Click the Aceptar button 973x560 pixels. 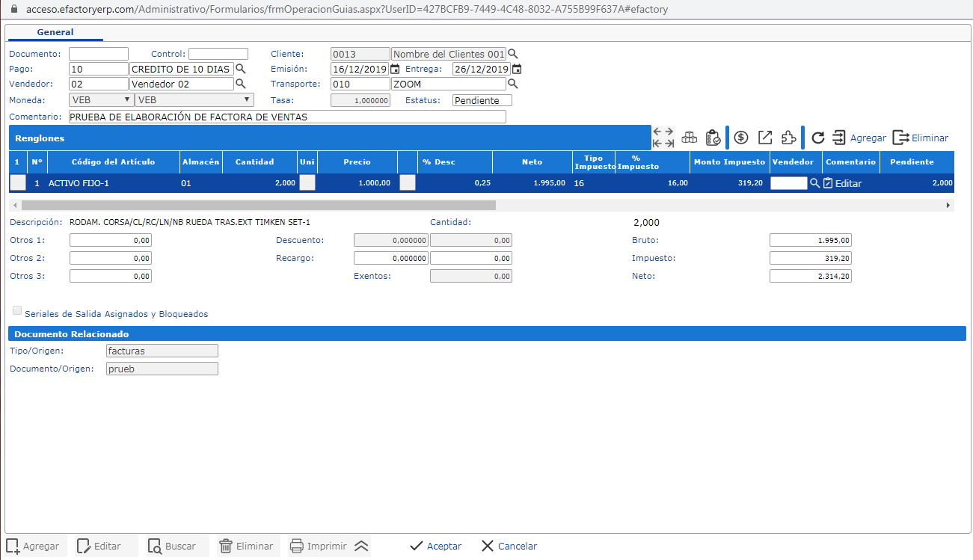coord(435,546)
